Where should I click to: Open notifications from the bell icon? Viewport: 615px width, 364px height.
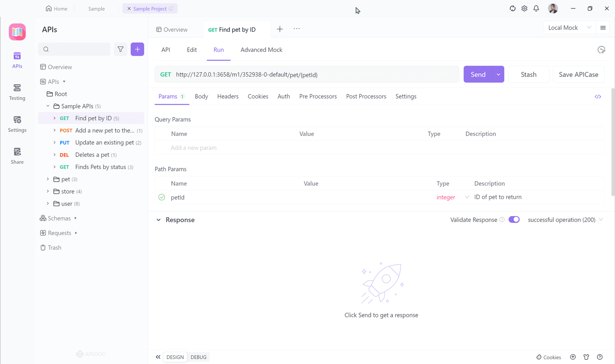click(x=537, y=8)
